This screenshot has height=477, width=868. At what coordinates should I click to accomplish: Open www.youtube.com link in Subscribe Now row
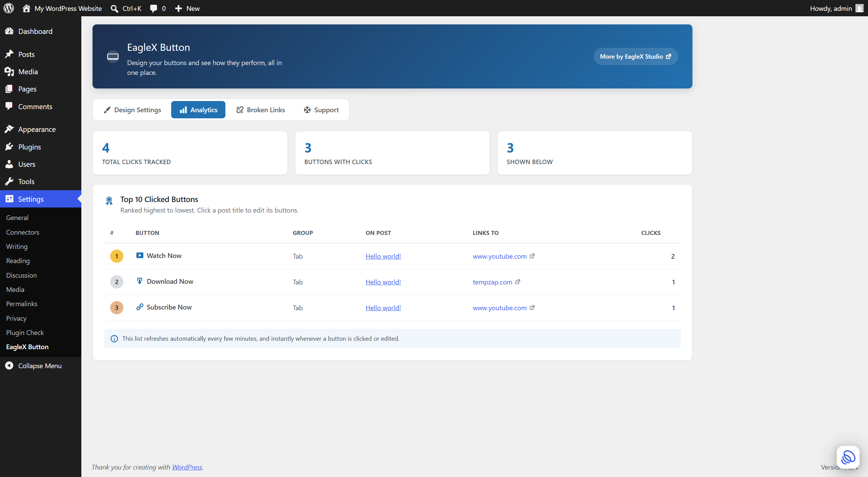click(x=500, y=308)
